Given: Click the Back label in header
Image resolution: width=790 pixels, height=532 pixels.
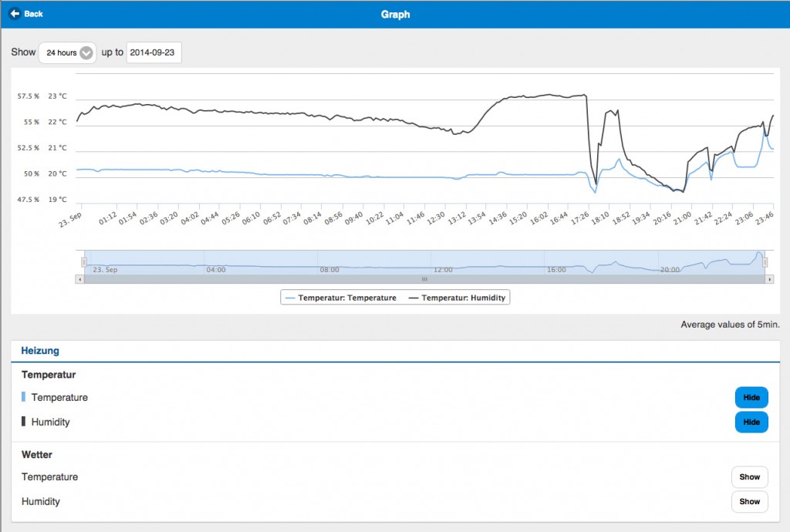Looking at the screenshot, I should 34,14.
